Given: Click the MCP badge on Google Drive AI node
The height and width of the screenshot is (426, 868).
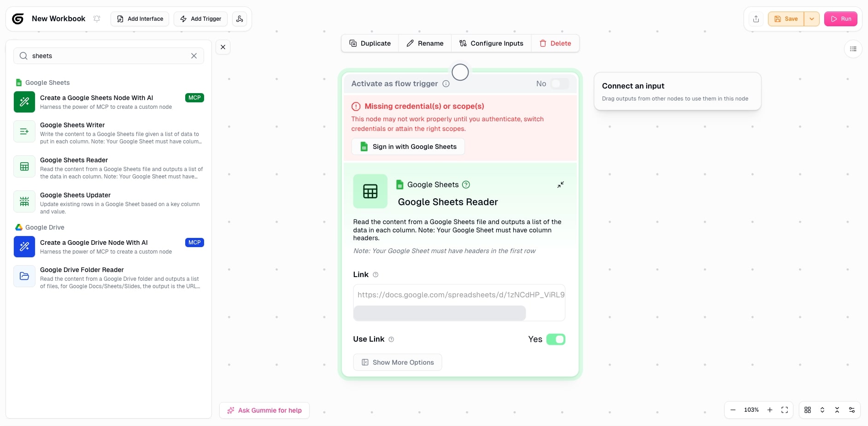Looking at the screenshot, I should [194, 243].
